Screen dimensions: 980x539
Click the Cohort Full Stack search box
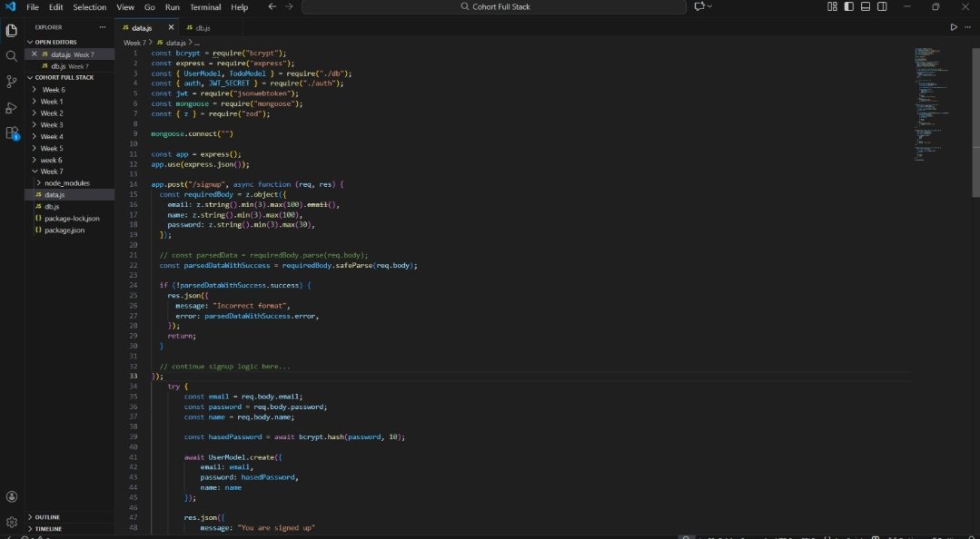494,7
